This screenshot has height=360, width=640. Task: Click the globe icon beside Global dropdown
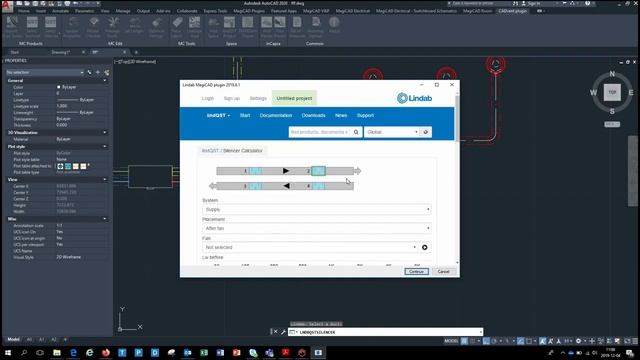[x=426, y=132]
